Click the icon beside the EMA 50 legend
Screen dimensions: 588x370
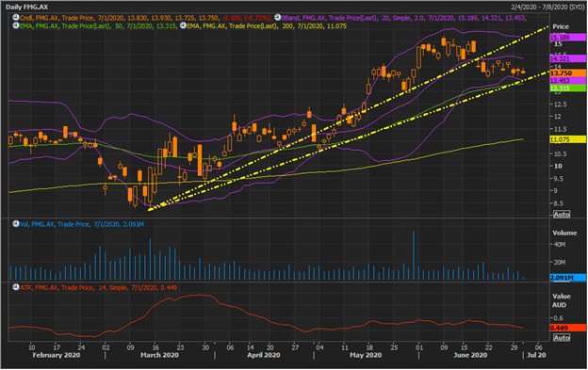16,25
